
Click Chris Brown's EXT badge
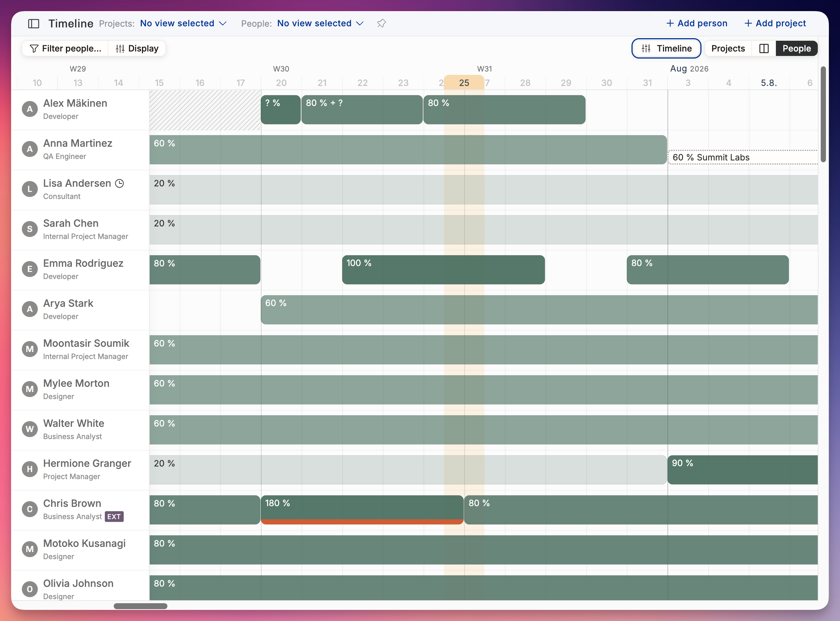coord(114,517)
